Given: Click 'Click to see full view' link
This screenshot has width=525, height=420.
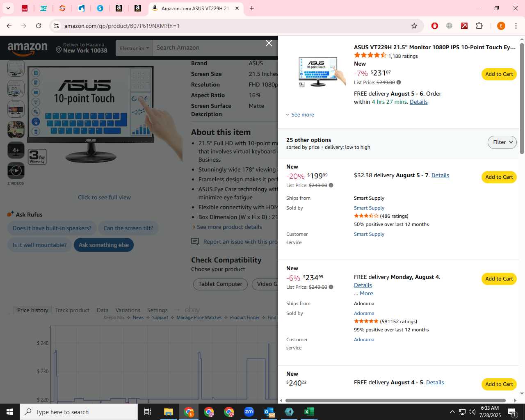Looking at the screenshot, I should tap(104, 197).
